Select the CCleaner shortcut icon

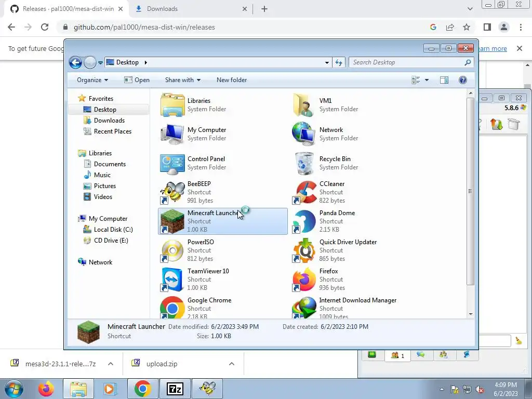[x=304, y=192]
